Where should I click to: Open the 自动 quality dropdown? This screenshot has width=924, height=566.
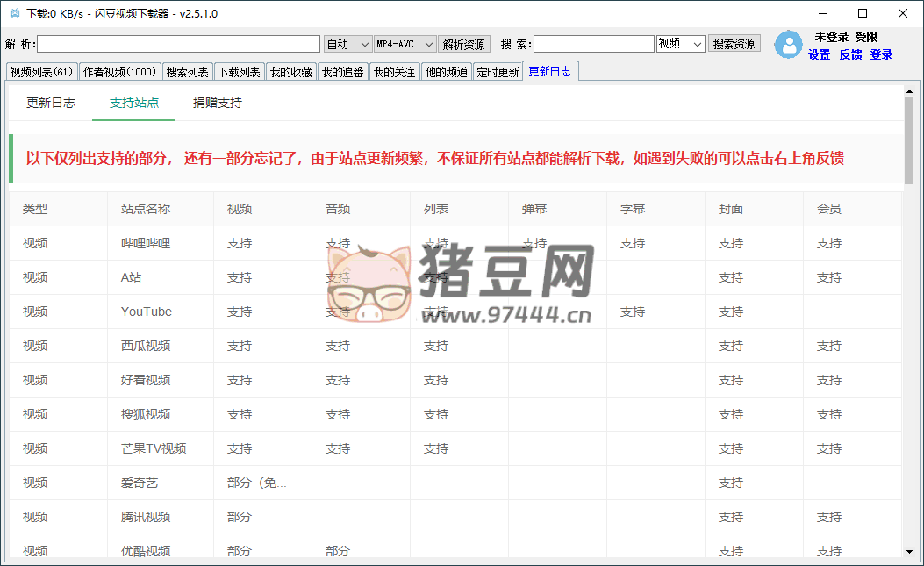[347, 44]
